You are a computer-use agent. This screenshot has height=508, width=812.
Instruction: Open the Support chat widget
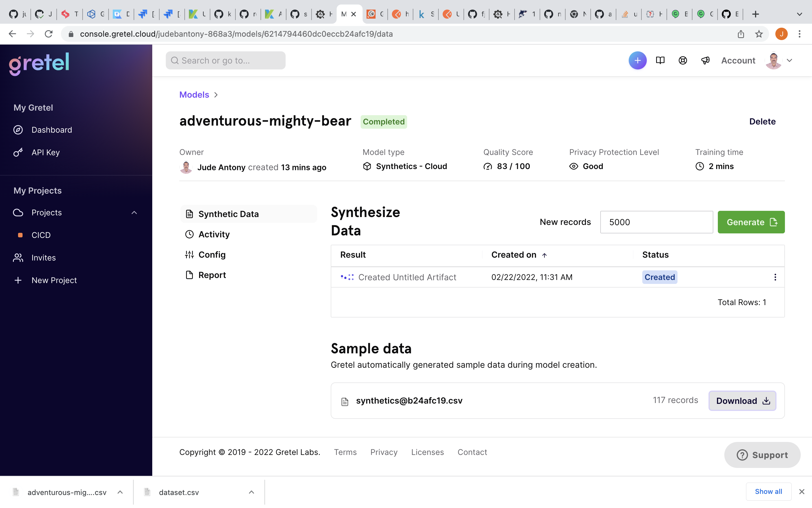click(762, 455)
